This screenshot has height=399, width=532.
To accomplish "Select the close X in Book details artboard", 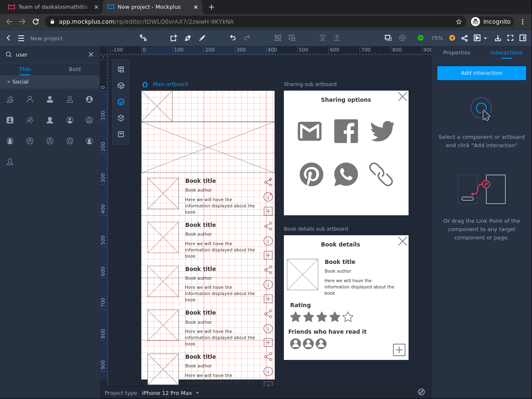I will point(403,241).
